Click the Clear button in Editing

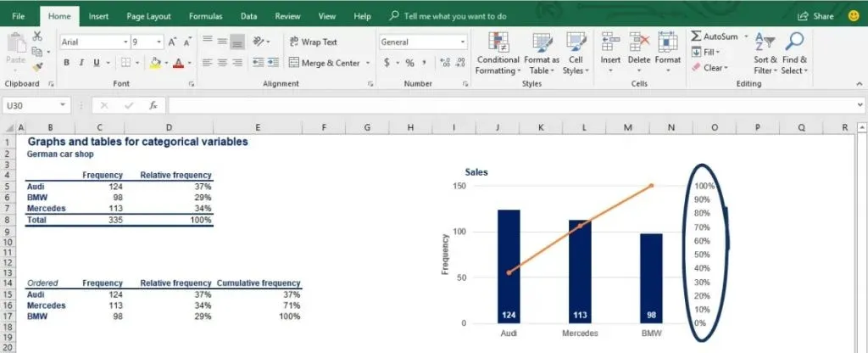[710, 68]
